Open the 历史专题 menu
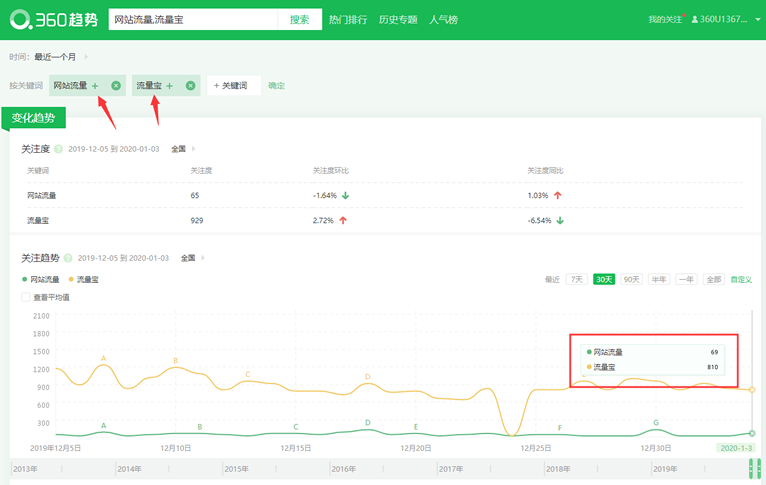Image resolution: width=766 pixels, height=485 pixels. pos(398,20)
